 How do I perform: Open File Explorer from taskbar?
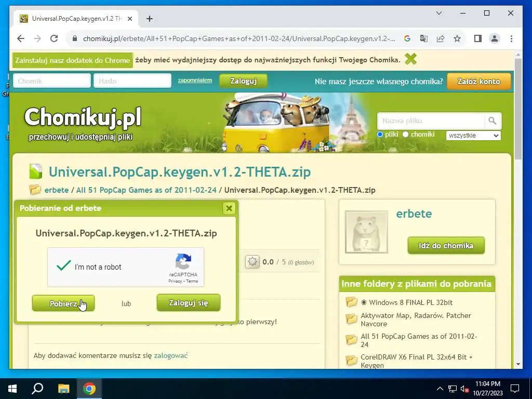[63, 389]
